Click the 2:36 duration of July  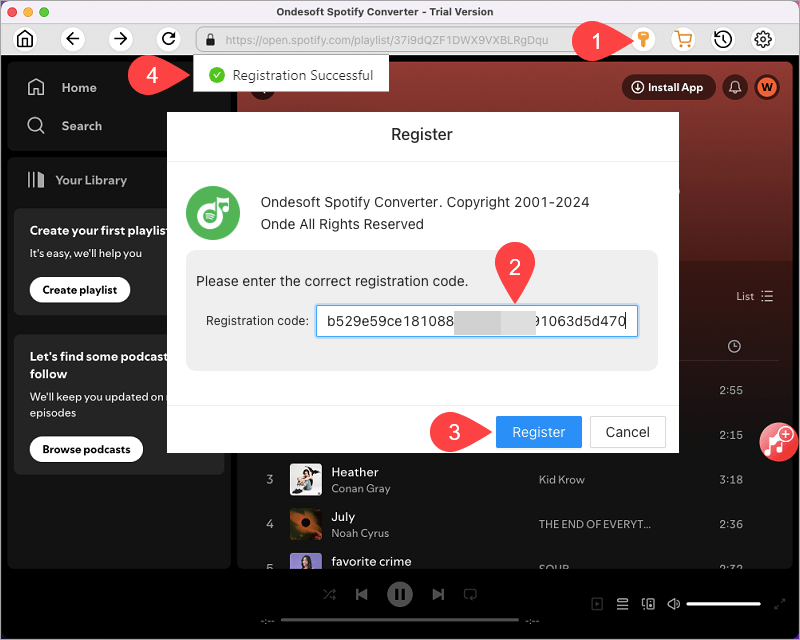[x=731, y=524]
